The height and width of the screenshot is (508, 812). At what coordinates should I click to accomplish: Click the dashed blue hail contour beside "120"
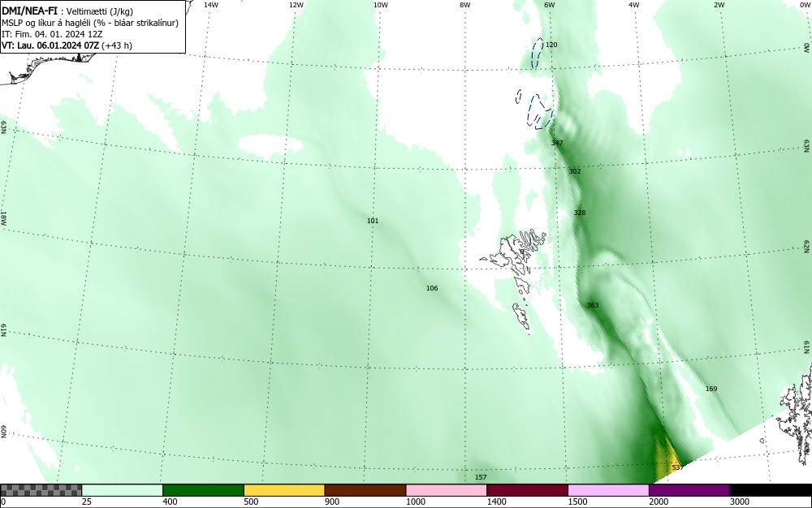[x=538, y=52]
